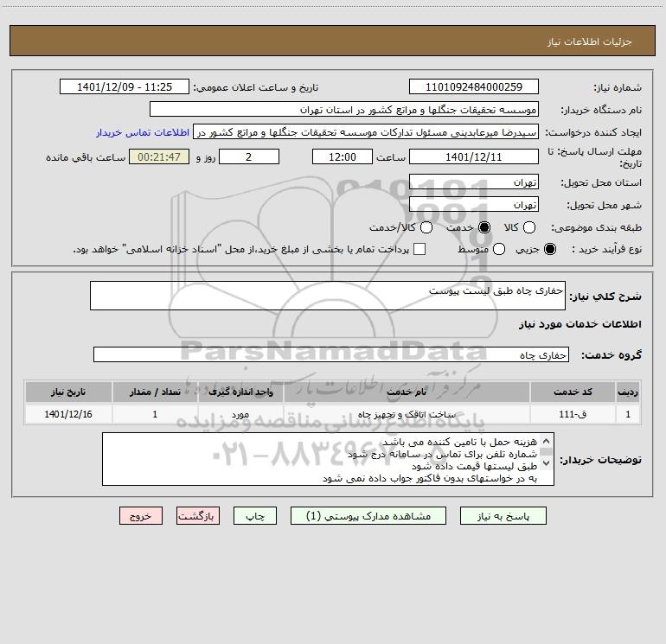
Task: Select the خدمت radio button
Action: click(484, 227)
